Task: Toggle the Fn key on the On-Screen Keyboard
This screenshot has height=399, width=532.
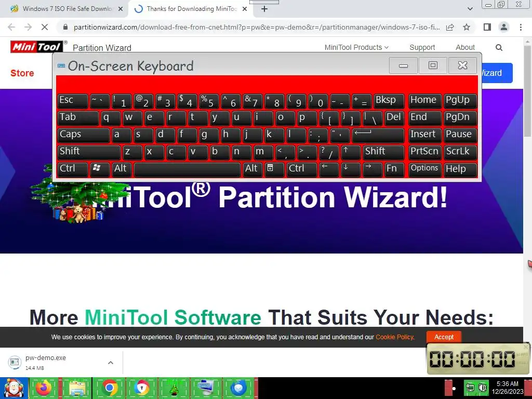Action: tap(394, 169)
